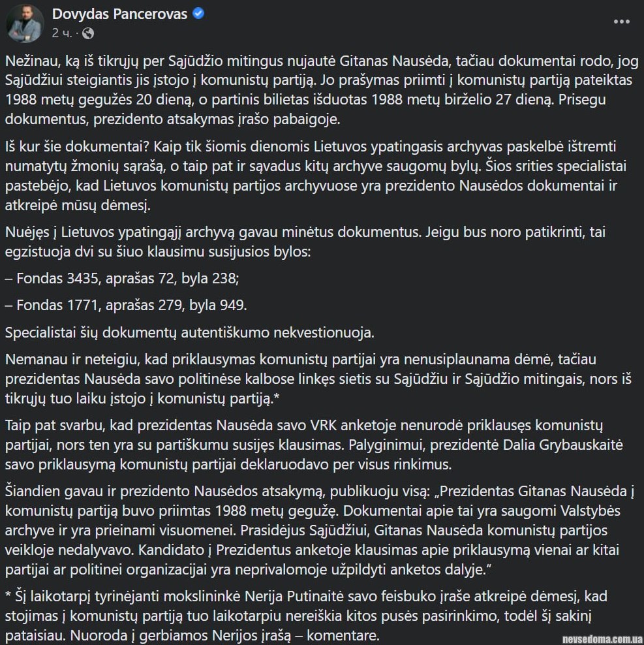The height and width of the screenshot is (645, 644).
Task: Open the Dovydas Pancerovas author name link
Action: (119, 14)
